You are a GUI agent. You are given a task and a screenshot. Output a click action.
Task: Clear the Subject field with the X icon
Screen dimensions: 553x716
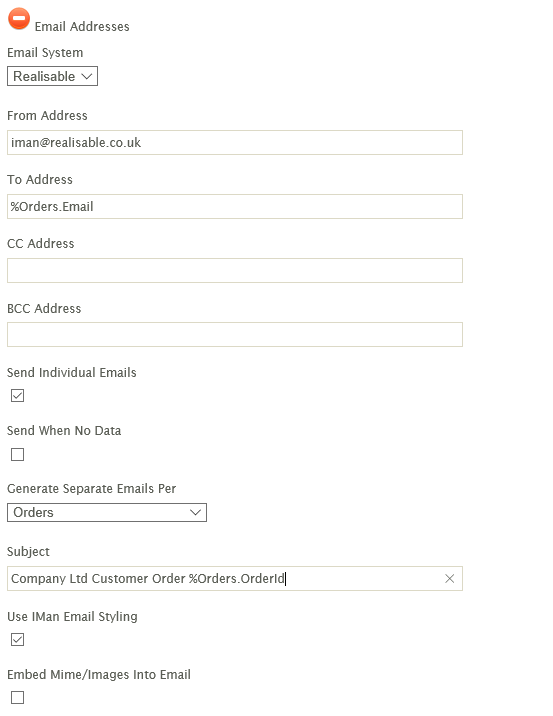coord(449,579)
